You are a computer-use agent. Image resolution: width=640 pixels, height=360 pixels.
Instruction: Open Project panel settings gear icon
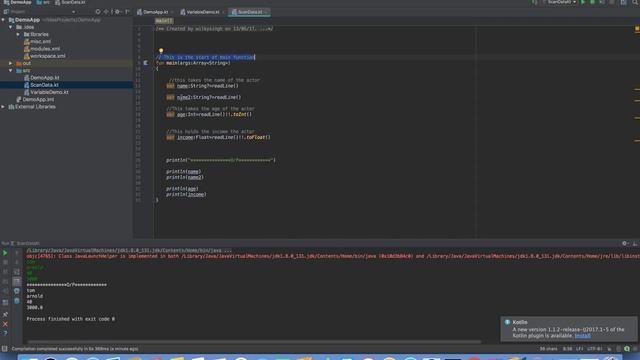click(x=117, y=12)
